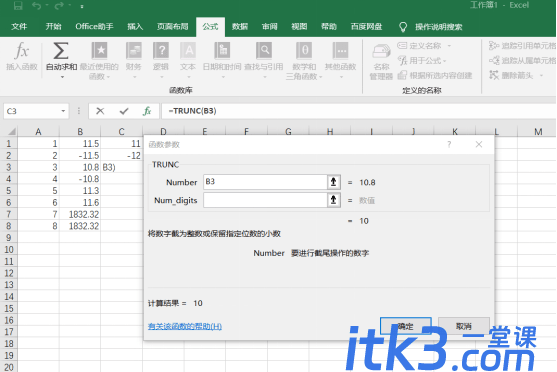Open More Functions (其他函数) icon
557x372 pixels.
(340, 50)
